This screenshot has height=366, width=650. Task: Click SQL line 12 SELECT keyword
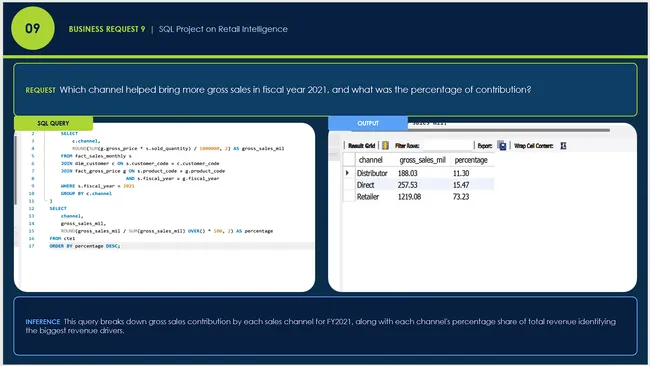tap(58, 208)
